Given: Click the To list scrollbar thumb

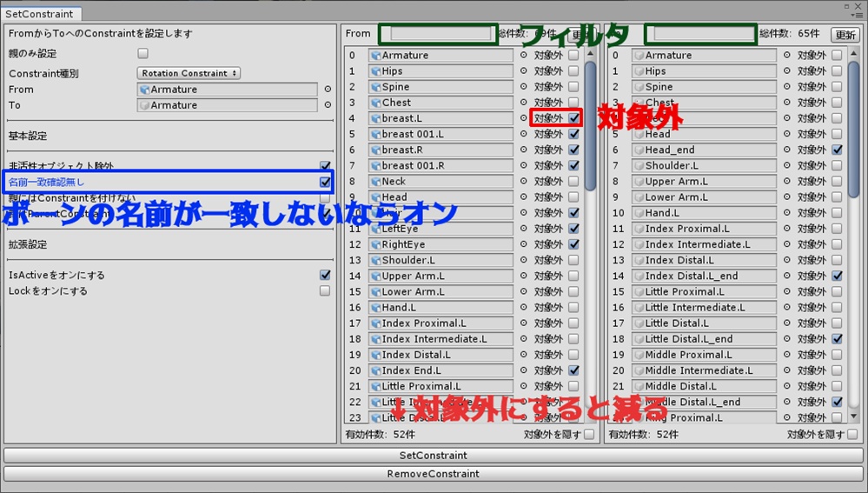Looking at the screenshot, I should point(854,129).
